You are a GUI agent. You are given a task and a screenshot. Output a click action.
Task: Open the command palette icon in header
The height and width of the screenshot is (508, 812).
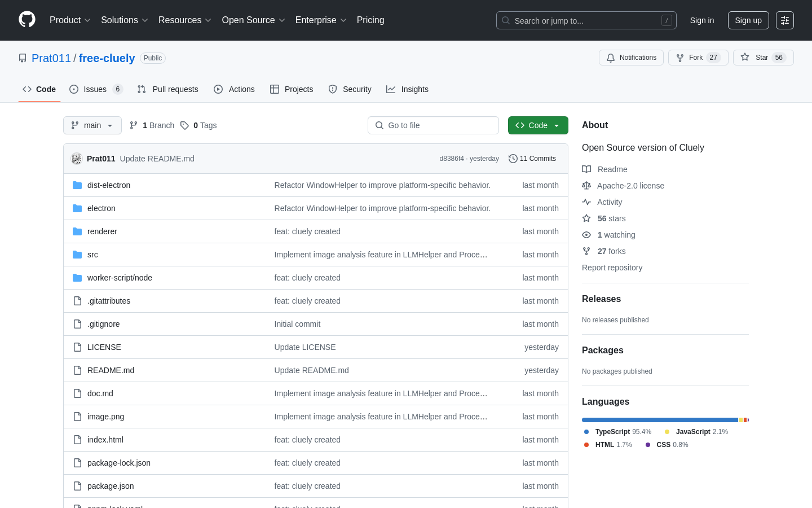(784, 20)
